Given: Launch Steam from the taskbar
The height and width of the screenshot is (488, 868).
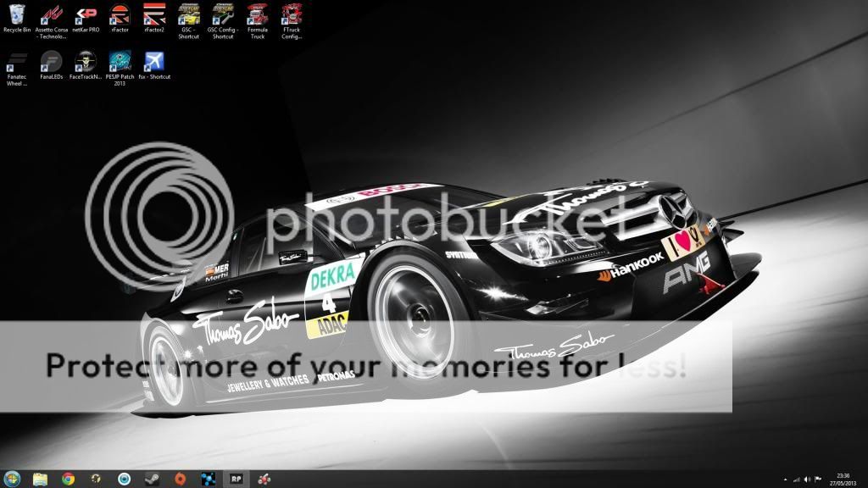Looking at the screenshot, I should click(x=153, y=478).
